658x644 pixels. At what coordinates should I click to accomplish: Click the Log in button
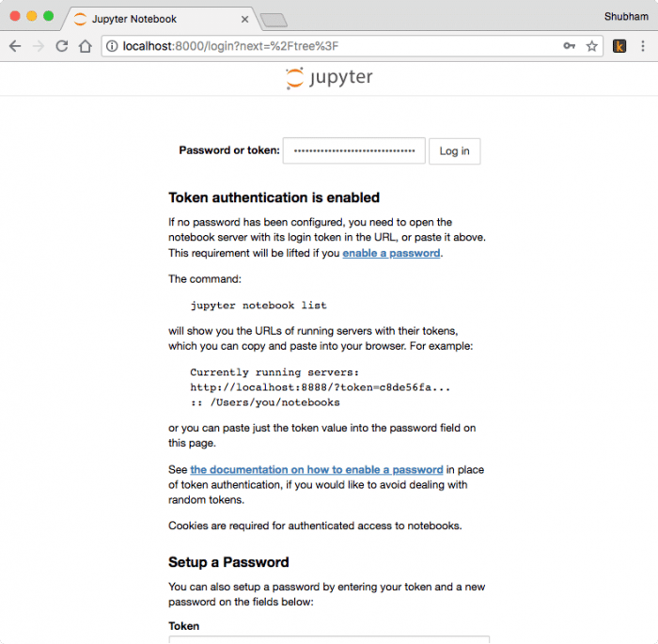click(454, 151)
